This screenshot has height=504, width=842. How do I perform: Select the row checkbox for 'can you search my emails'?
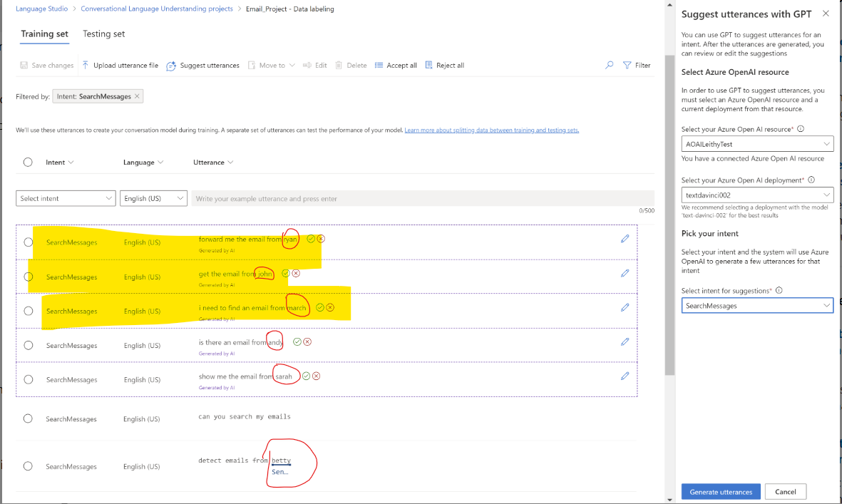[28, 418]
